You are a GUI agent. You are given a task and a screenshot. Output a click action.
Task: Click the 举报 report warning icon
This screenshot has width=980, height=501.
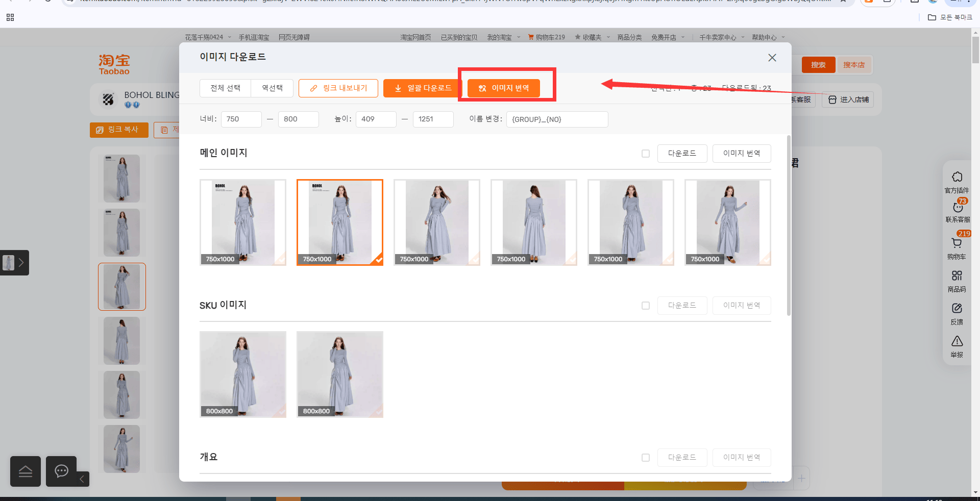(x=957, y=341)
